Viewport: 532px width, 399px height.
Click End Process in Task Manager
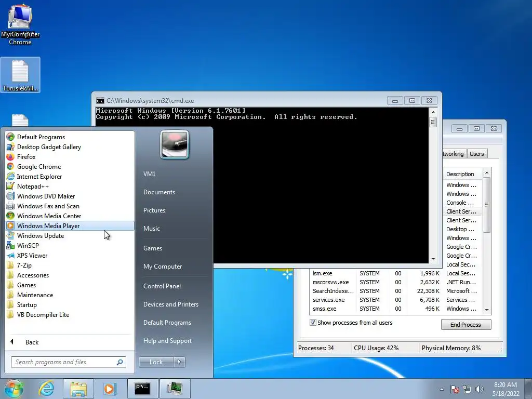point(466,325)
